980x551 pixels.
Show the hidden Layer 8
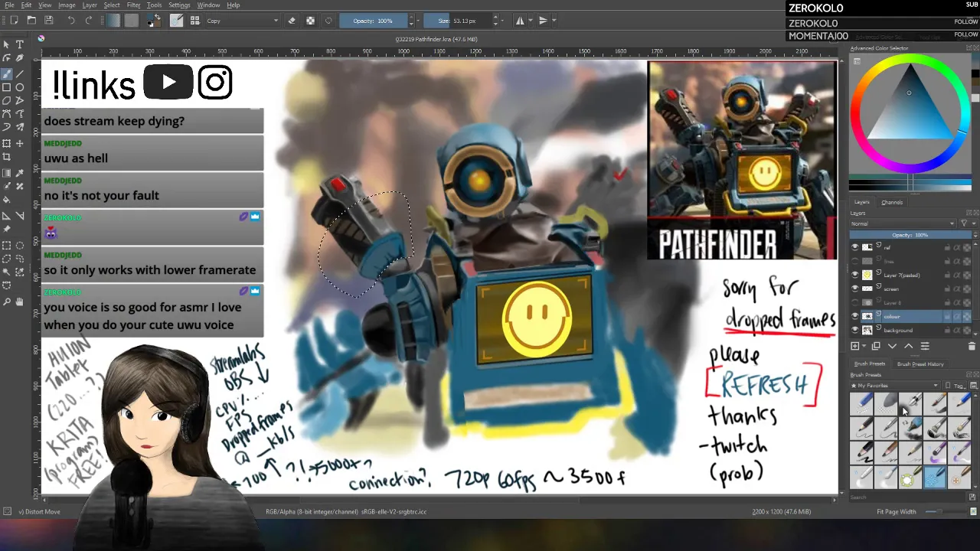[x=854, y=302]
